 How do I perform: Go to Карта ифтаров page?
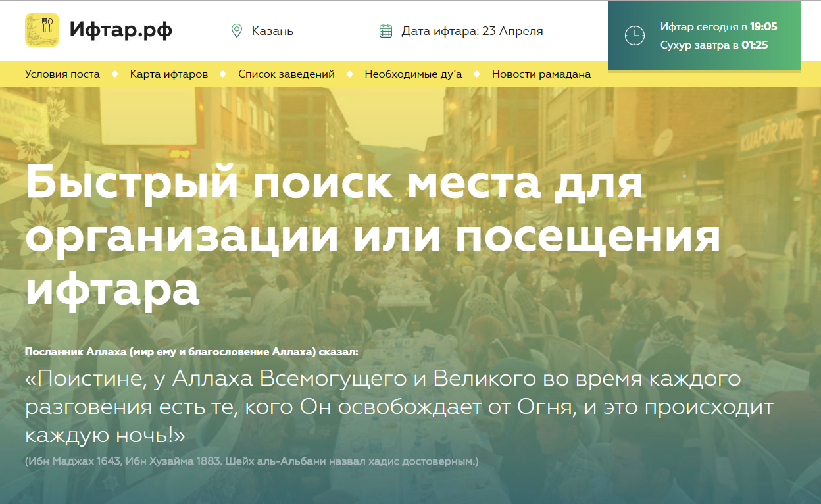pos(169,74)
